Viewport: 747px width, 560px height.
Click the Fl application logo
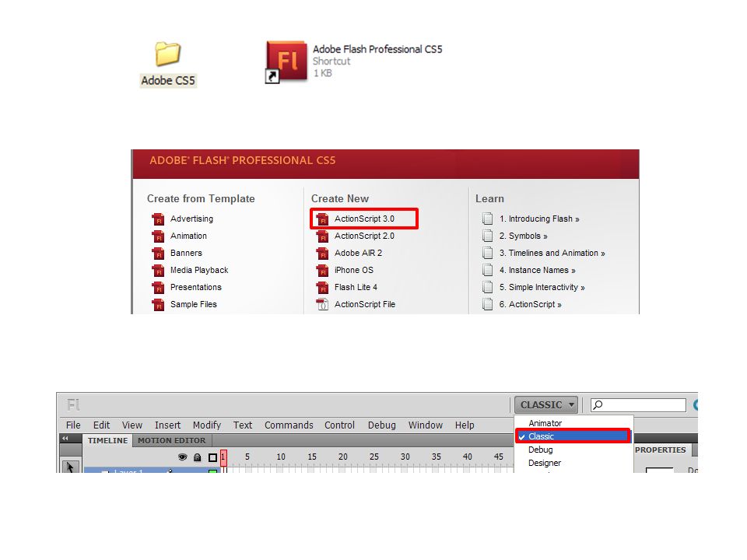point(73,404)
